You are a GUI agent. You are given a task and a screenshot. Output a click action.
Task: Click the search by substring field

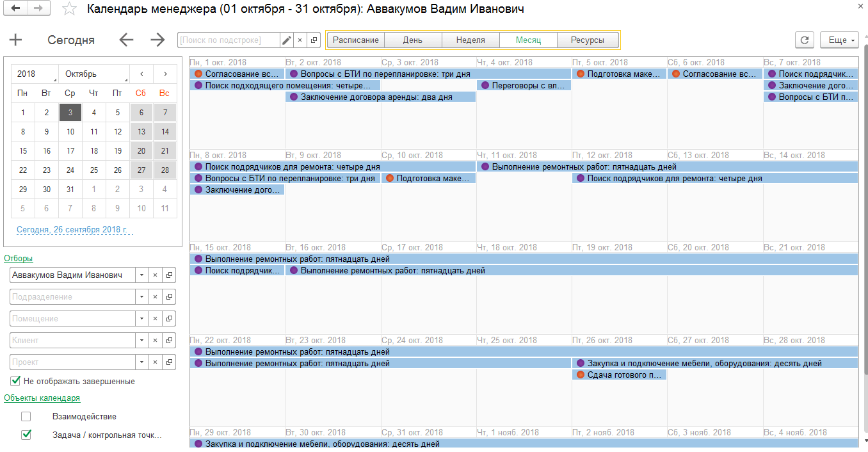coord(229,40)
